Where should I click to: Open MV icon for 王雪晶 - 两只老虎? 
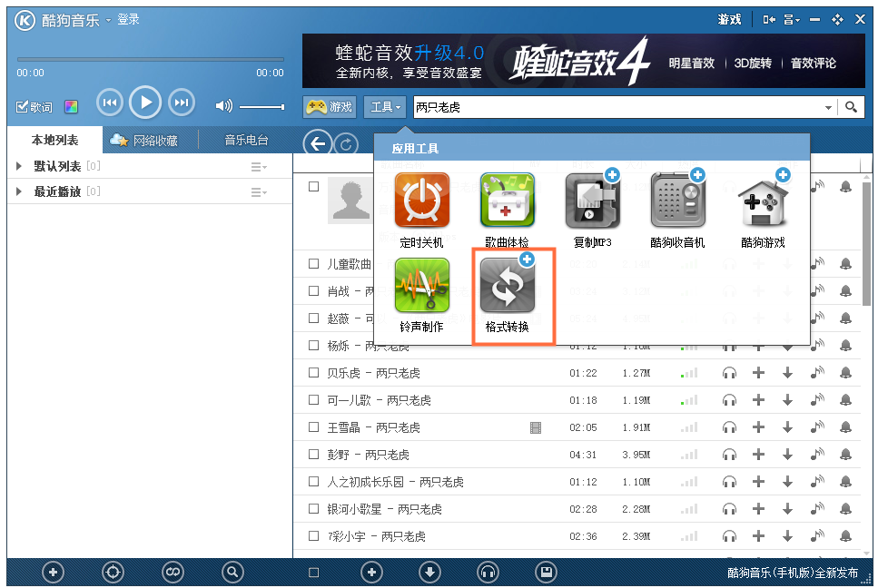point(536,428)
